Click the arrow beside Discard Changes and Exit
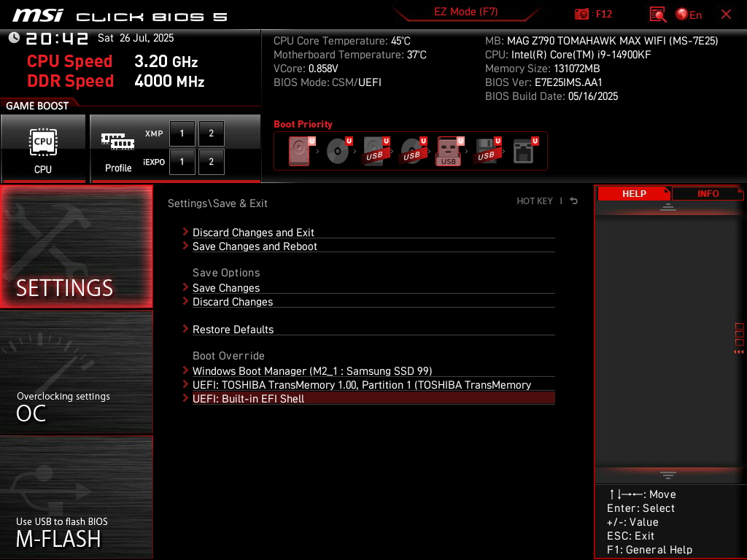Viewport: 747px width, 560px height. point(185,232)
